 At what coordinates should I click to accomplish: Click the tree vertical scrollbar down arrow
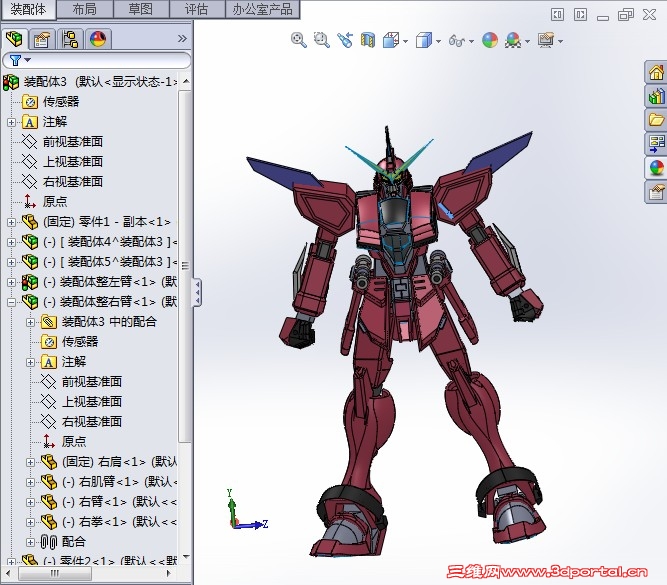point(186,556)
